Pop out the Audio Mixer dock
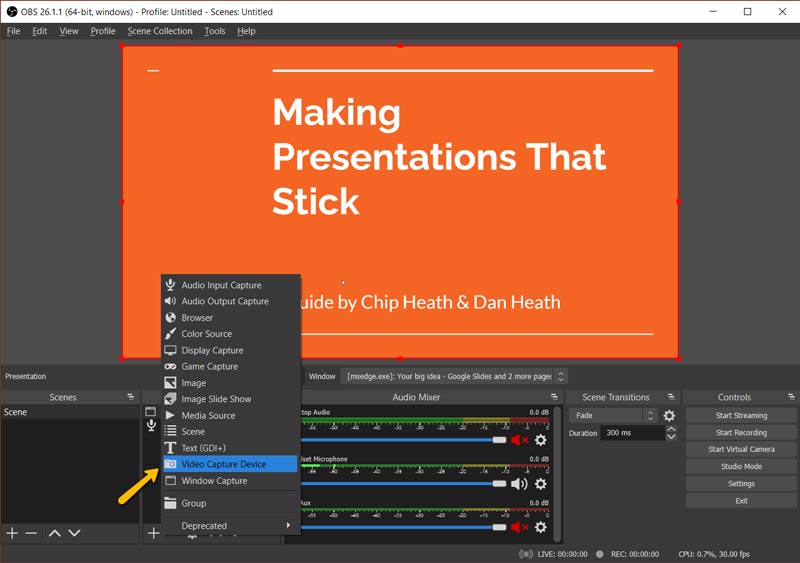Image resolution: width=800 pixels, height=563 pixels. pos(554,397)
